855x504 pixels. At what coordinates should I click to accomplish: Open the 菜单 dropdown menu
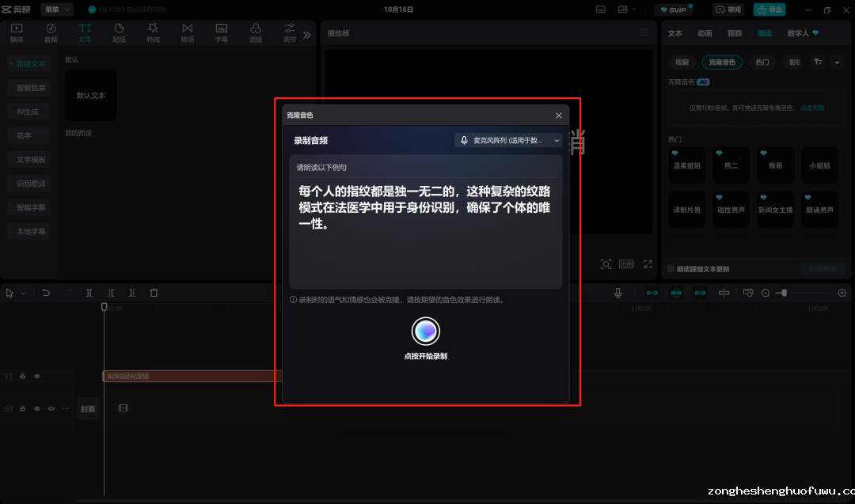pyautogui.click(x=57, y=9)
